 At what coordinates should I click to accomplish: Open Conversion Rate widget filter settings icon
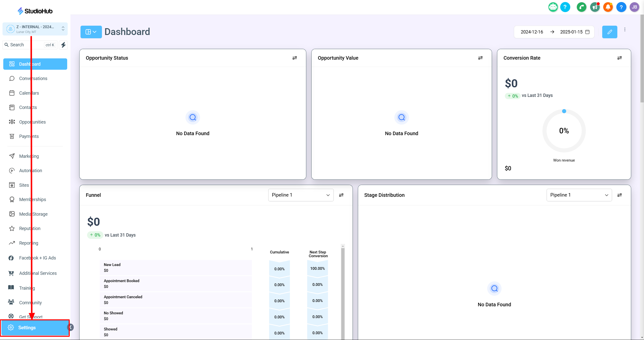620,58
